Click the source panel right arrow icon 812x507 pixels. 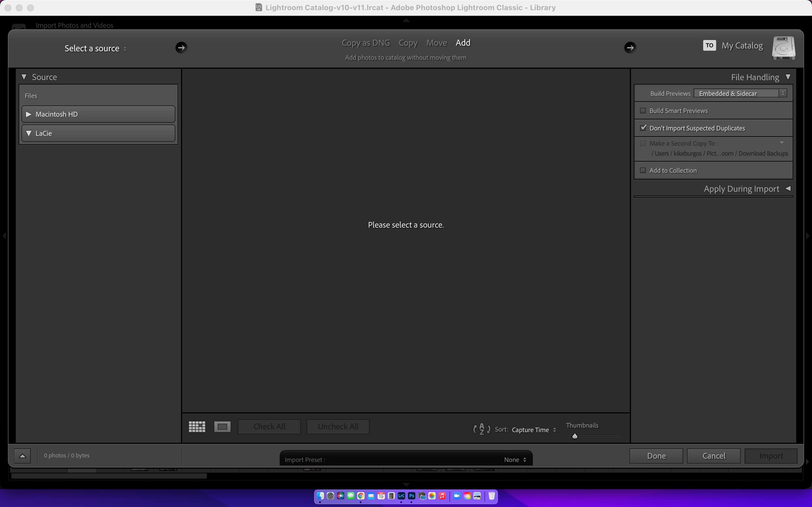click(181, 48)
